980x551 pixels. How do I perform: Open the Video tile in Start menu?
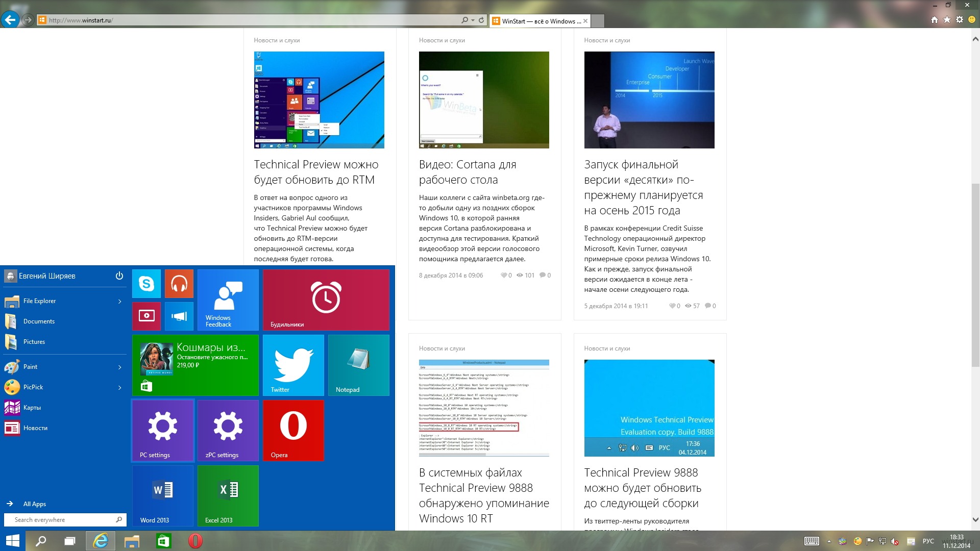[x=146, y=316]
